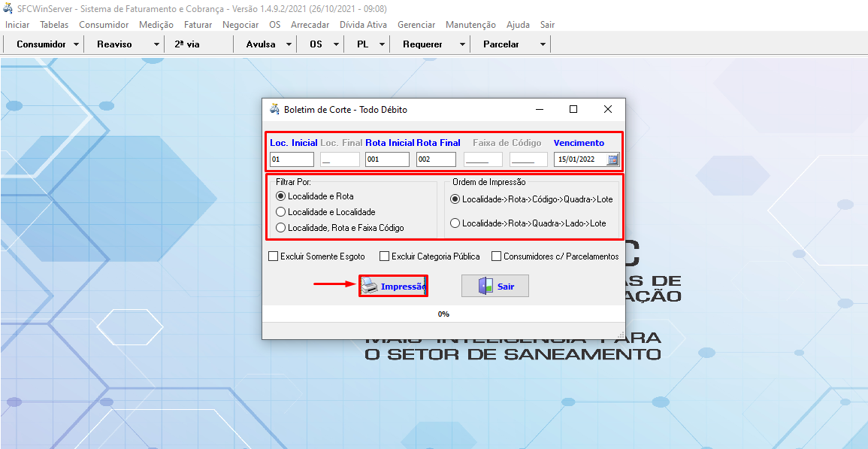Expand the Consumidor toolbar dropdown arrow

click(x=77, y=44)
